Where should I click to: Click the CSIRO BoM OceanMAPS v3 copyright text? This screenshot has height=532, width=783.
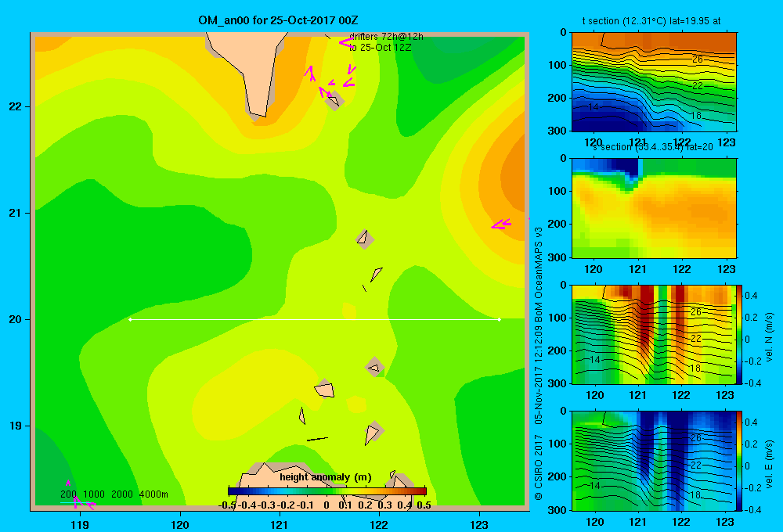click(539, 363)
